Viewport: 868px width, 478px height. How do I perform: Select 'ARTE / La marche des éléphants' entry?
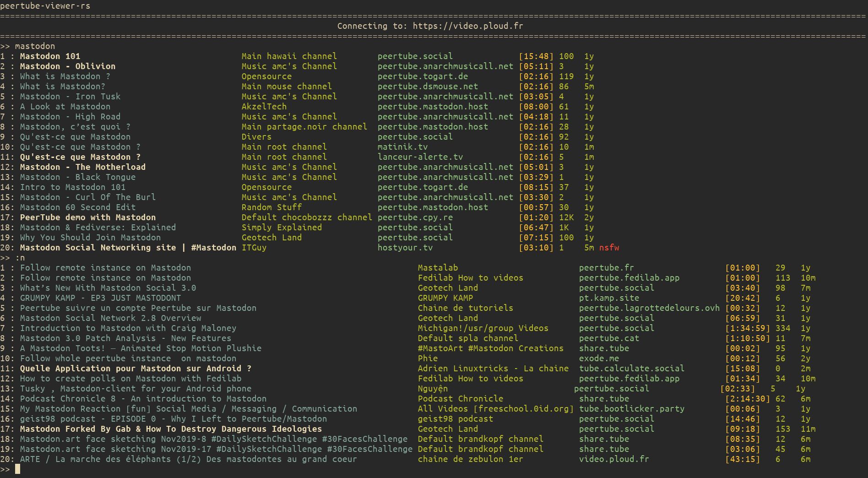tap(188, 459)
